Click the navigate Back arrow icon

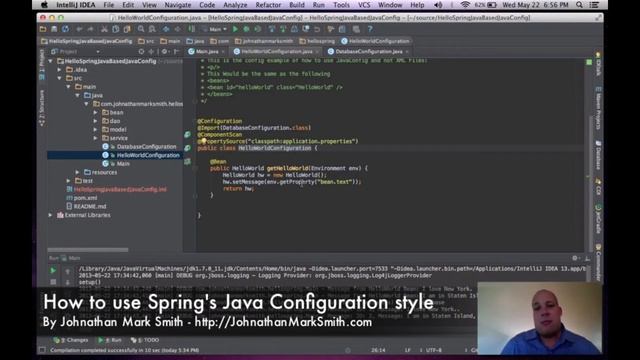click(x=166, y=29)
